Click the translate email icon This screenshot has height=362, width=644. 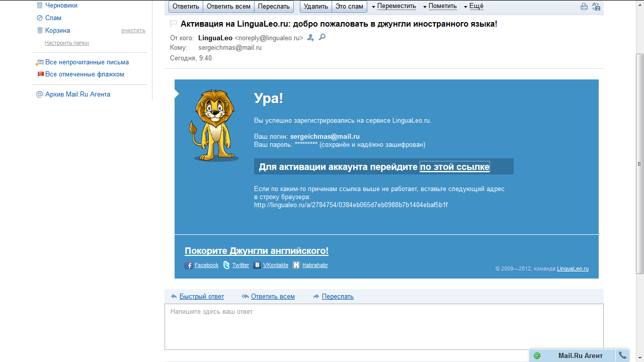(596, 7)
